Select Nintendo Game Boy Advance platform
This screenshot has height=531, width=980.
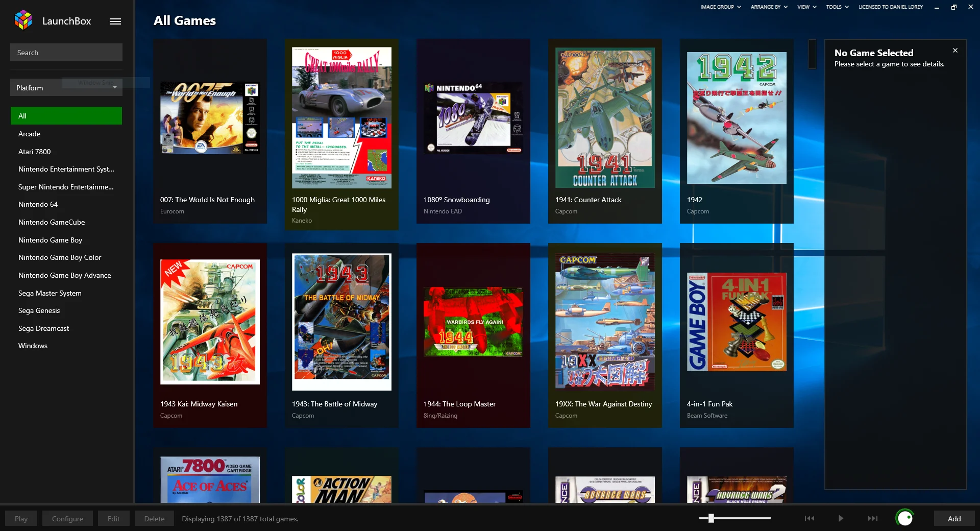(66, 275)
